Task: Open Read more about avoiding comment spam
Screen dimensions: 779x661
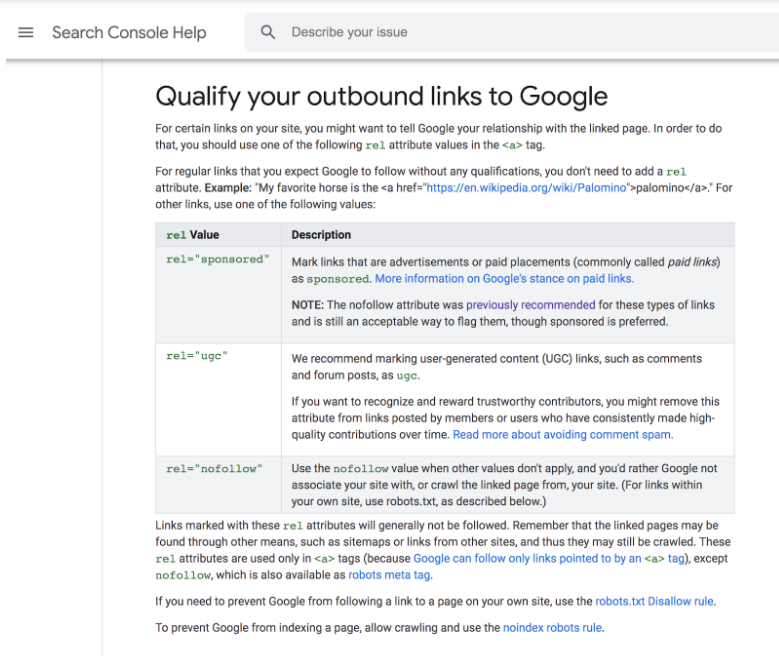Action: click(563, 435)
